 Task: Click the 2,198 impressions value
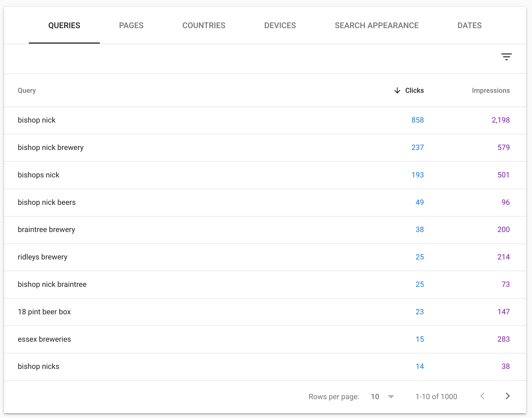tap(501, 120)
